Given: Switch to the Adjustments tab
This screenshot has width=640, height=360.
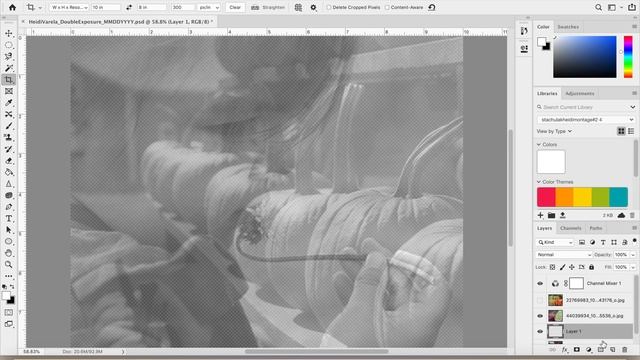Looking at the screenshot, I should click(x=580, y=93).
